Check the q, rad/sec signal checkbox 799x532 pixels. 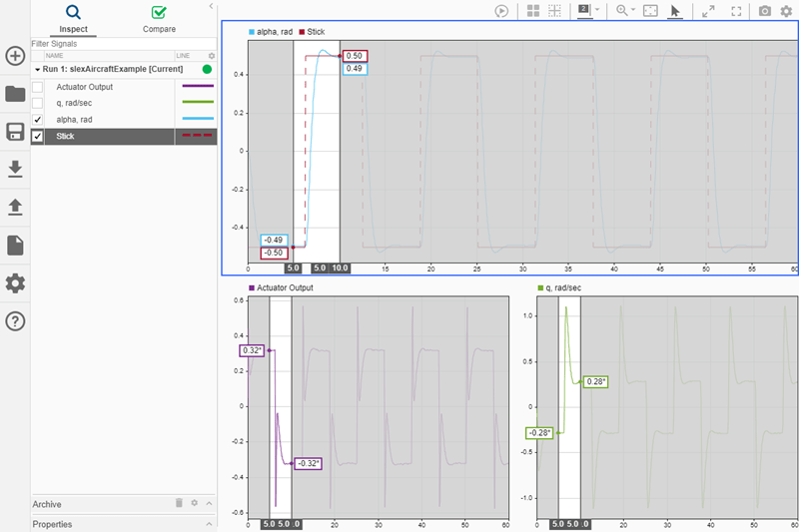pos(38,103)
